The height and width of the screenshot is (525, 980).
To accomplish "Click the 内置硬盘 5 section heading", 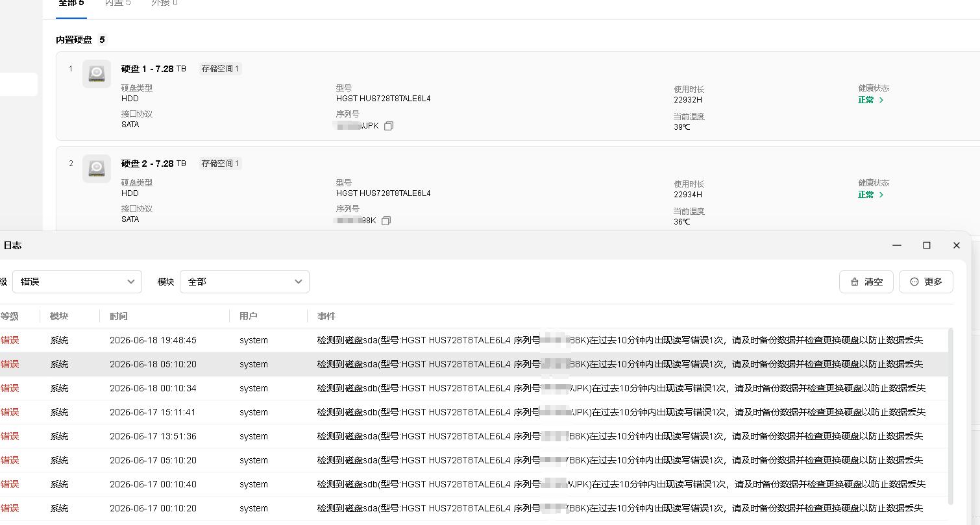I will [x=80, y=40].
